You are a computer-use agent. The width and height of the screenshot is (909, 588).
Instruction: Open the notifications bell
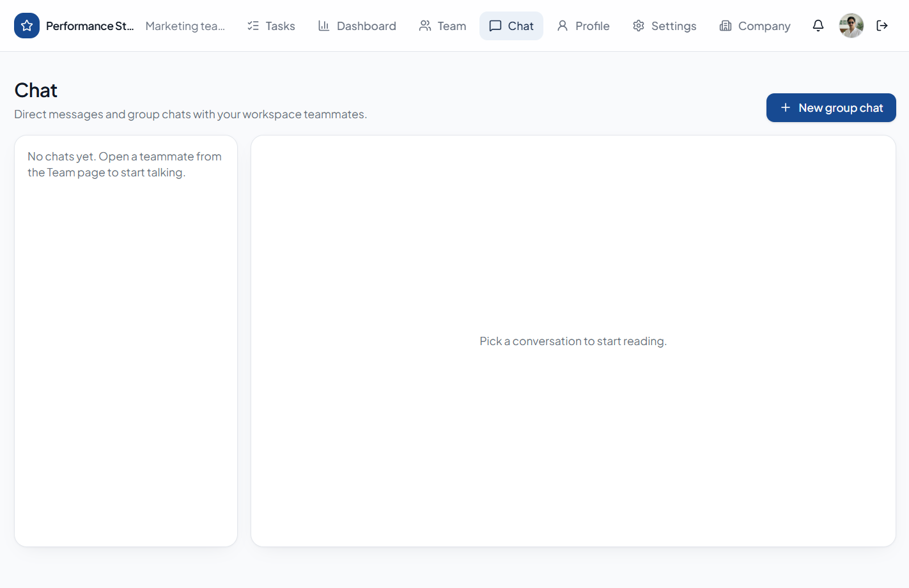818,26
